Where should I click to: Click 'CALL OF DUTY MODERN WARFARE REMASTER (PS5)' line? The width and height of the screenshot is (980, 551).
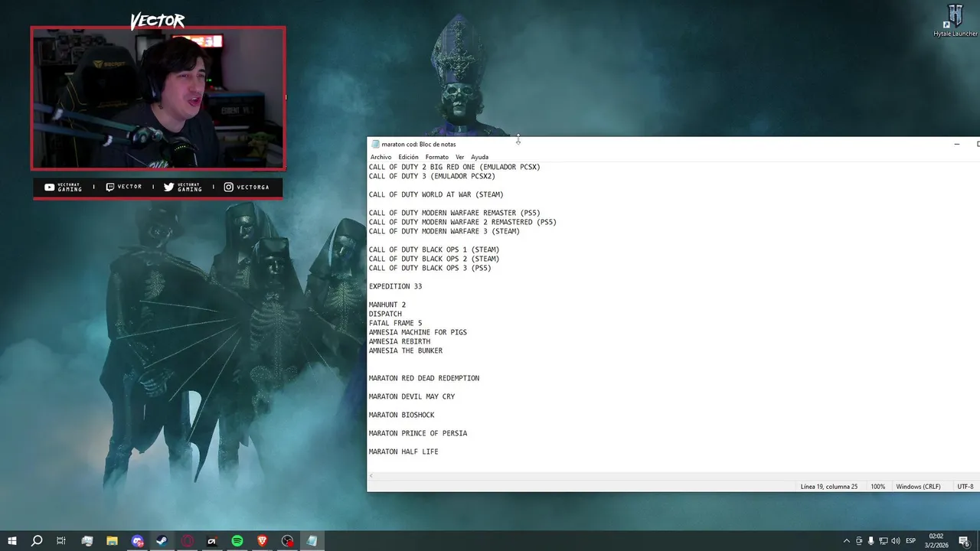454,213
